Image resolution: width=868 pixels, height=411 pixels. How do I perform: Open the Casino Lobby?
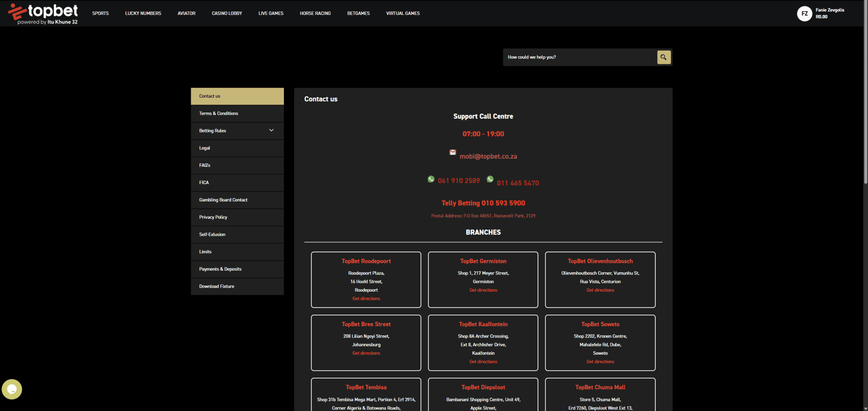227,14
